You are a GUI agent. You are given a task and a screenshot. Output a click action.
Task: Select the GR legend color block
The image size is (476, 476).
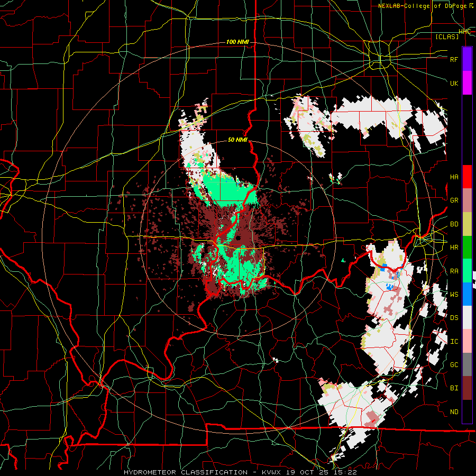pos(467,200)
